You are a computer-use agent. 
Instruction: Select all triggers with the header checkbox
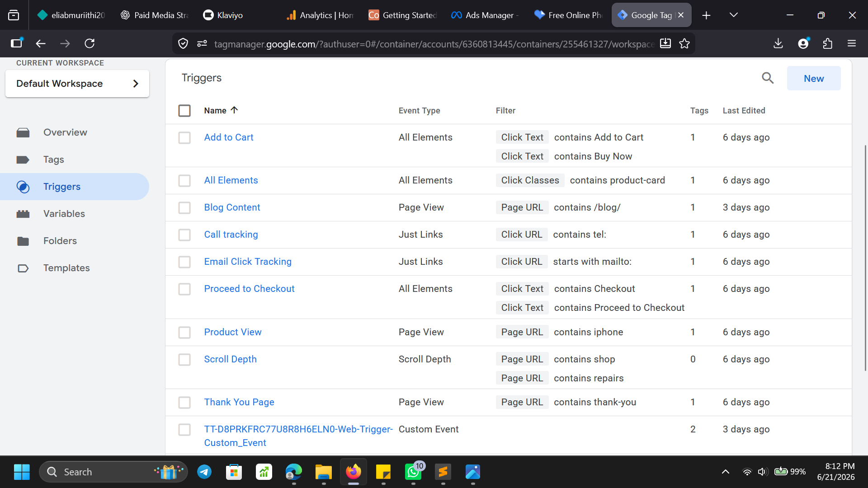pos(184,111)
